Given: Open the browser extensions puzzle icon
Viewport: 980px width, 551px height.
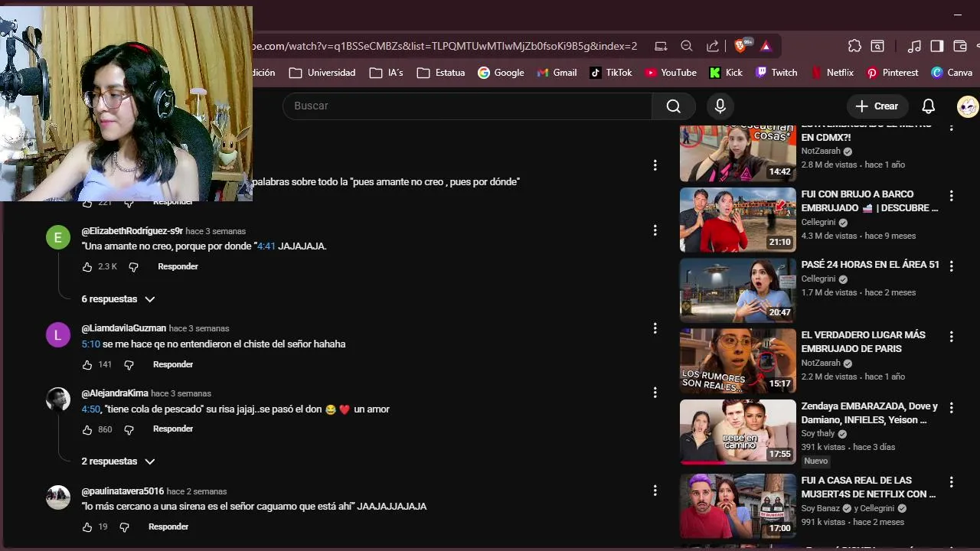Looking at the screenshot, I should click(x=855, y=46).
